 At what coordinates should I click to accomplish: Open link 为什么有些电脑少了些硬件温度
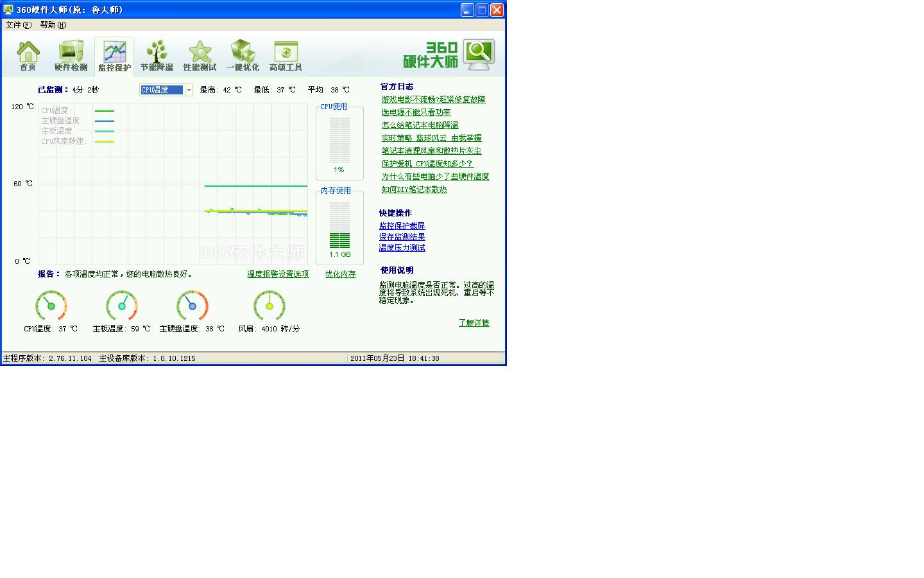435,177
